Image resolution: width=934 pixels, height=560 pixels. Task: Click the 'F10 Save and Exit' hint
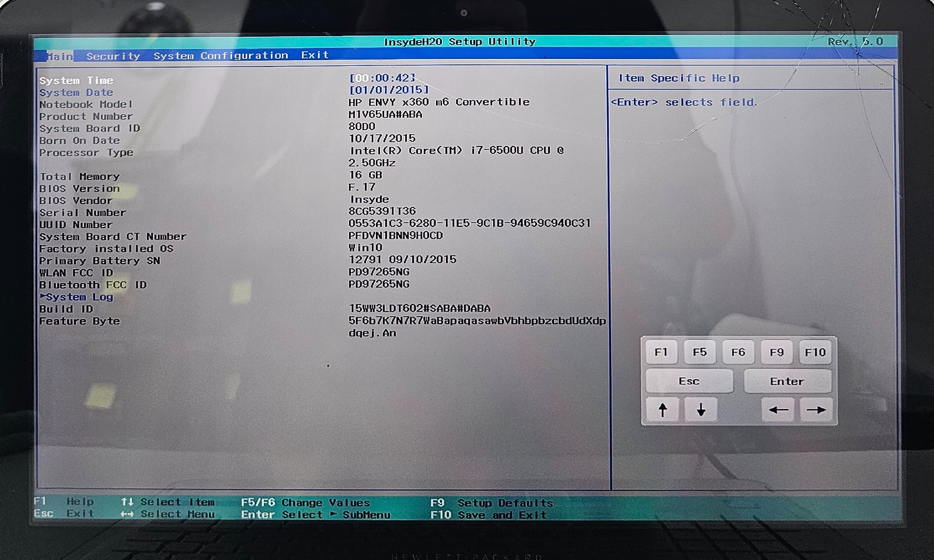pos(489,515)
